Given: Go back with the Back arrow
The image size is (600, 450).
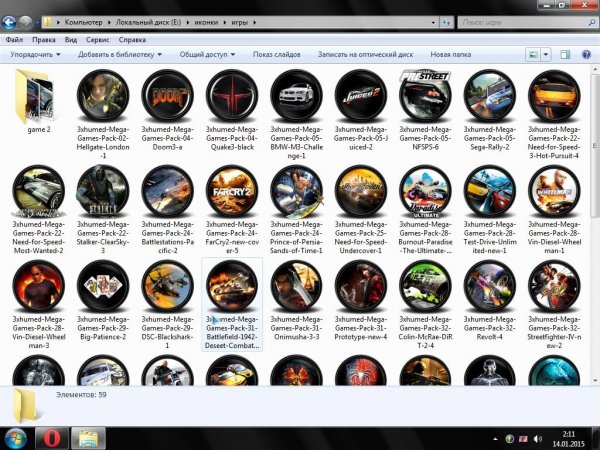Looking at the screenshot, I should (x=9, y=22).
